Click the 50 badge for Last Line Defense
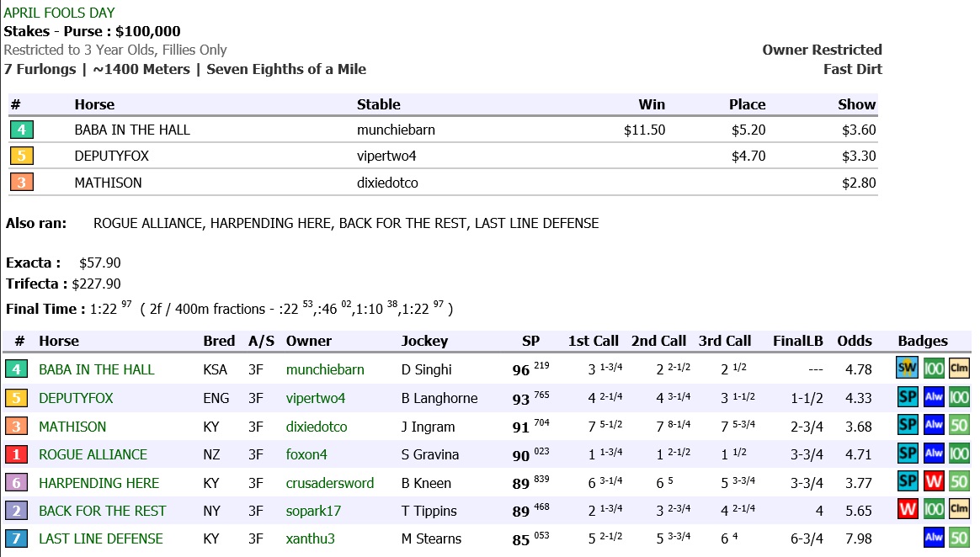 [959, 538]
